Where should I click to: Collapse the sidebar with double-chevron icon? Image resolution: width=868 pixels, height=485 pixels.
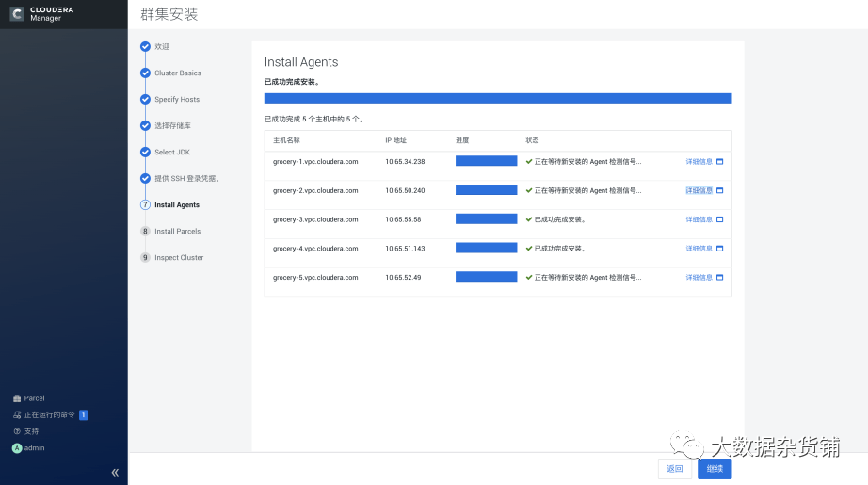pyautogui.click(x=115, y=472)
